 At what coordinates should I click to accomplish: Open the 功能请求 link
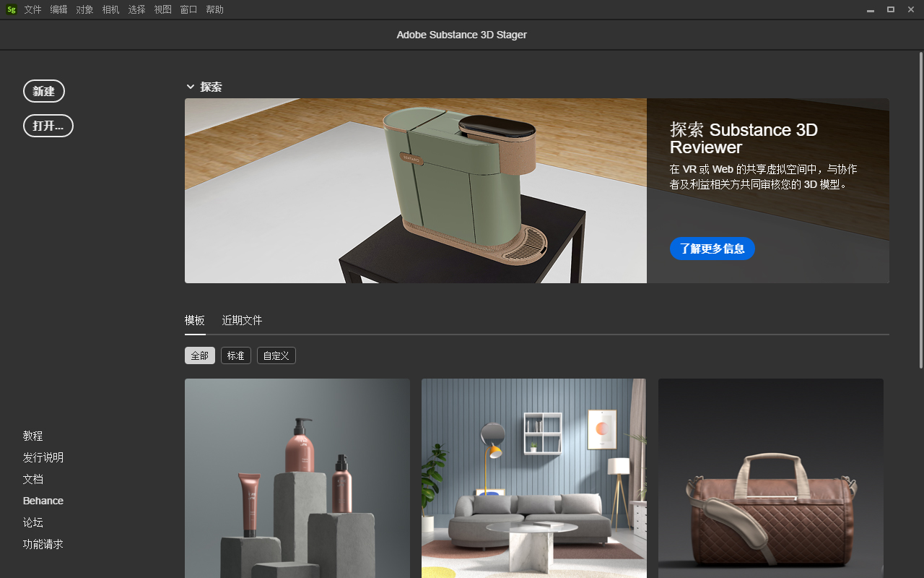[x=43, y=544]
